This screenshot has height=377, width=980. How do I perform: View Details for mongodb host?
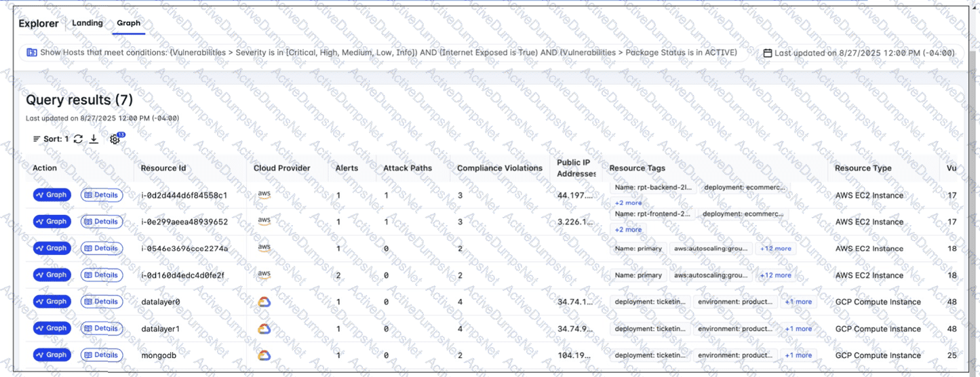(102, 355)
